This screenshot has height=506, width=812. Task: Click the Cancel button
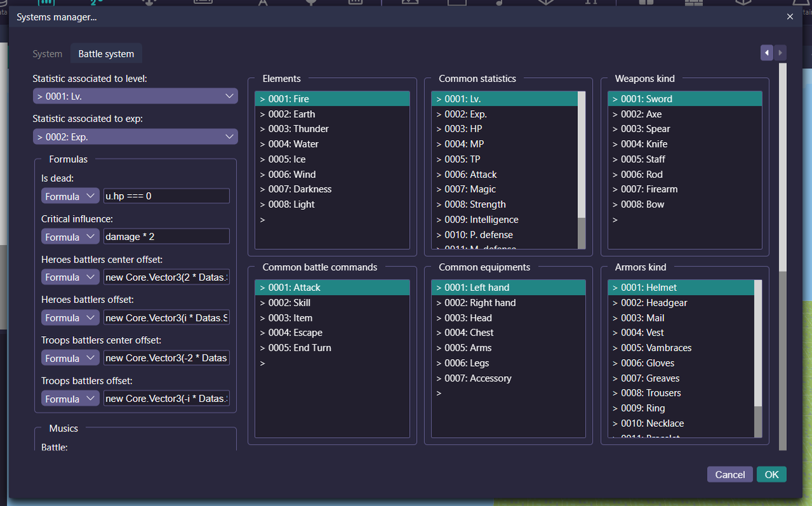coord(730,474)
